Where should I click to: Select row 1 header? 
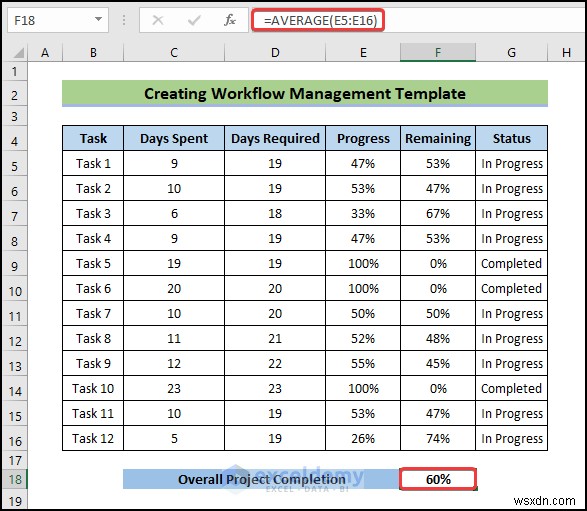pos(15,71)
